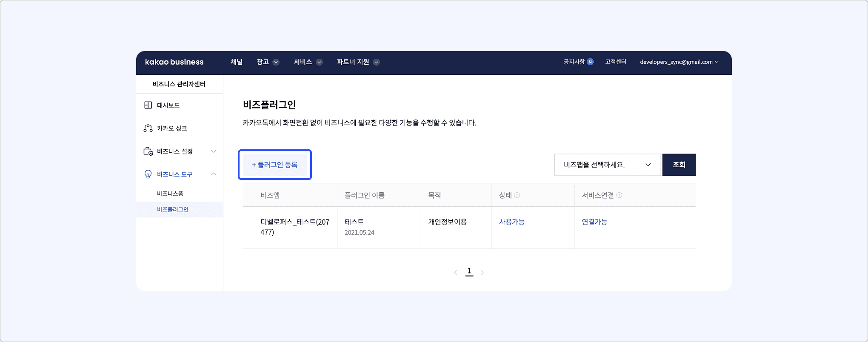The height and width of the screenshot is (342, 868).
Task: Open the 연결가능 service link
Action: 594,222
